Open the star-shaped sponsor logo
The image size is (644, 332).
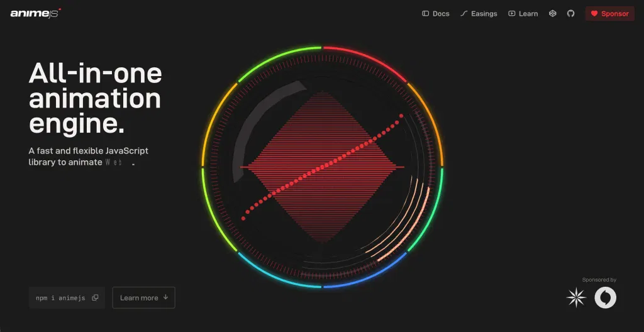click(x=576, y=297)
